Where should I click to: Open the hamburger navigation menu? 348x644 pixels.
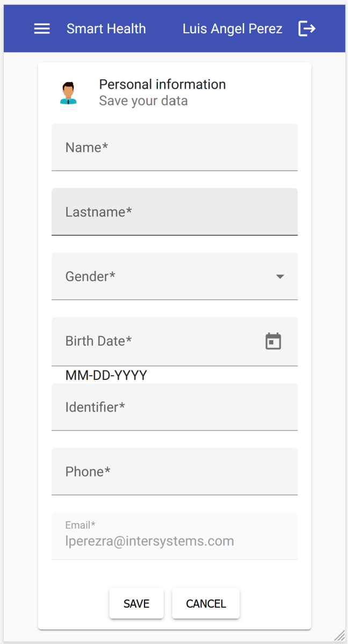click(42, 29)
